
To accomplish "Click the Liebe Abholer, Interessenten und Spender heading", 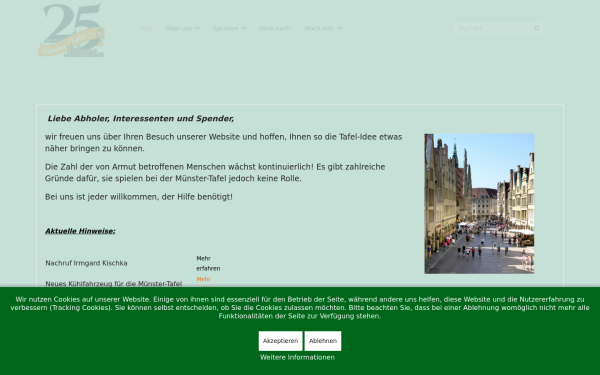I will (141, 119).
